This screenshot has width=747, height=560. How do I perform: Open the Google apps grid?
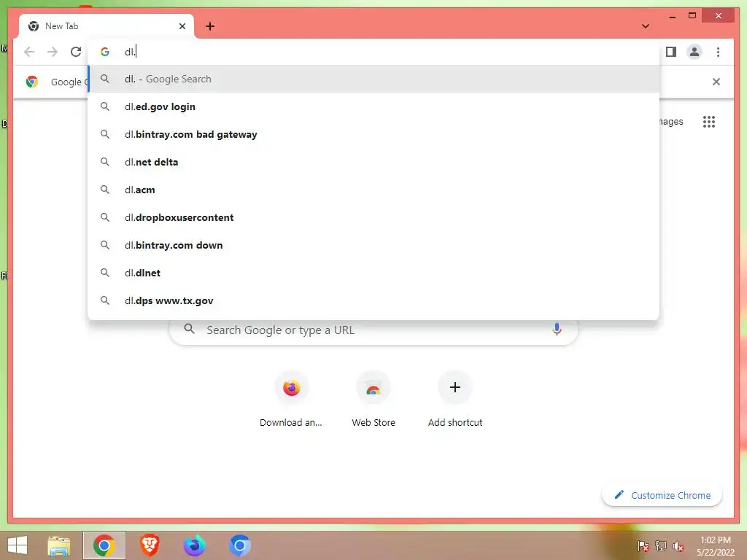coord(709,122)
